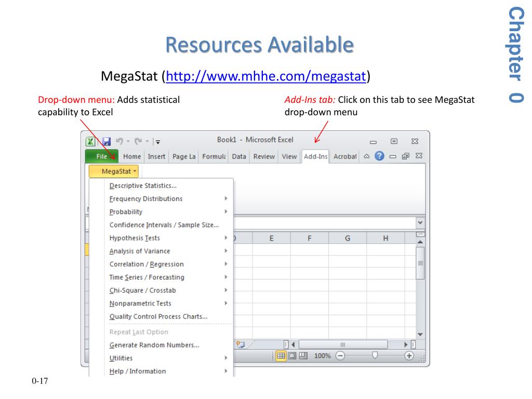Open the Page Layout ribbon tab

[x=184, y=156]
